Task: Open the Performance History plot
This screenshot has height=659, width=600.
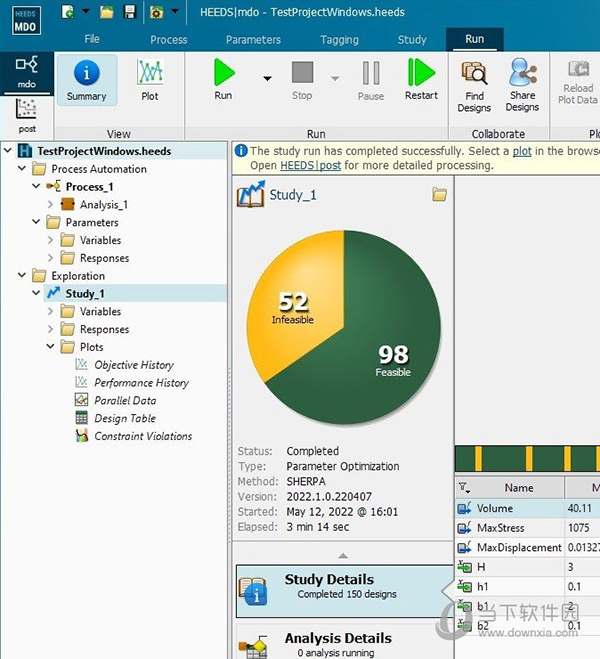Action: (142, 382)
